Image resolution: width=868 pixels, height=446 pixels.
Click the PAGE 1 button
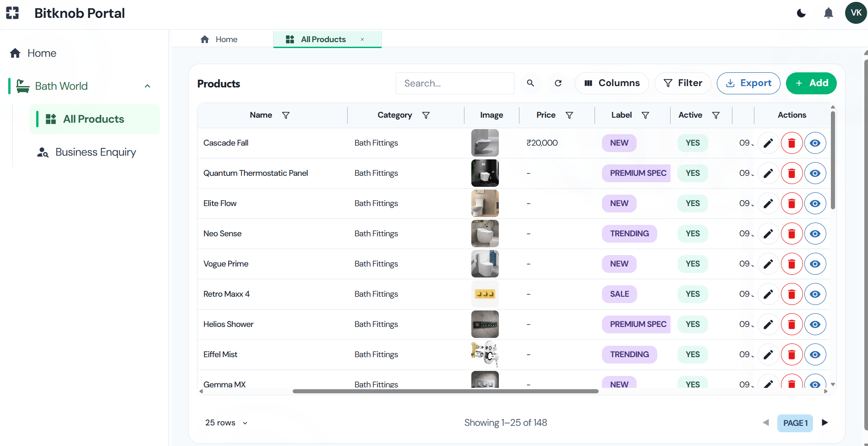(x=795, y=423)
